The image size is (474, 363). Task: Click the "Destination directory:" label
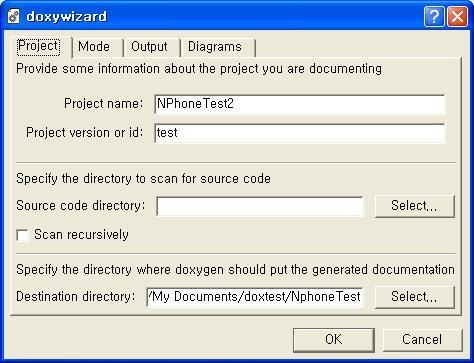click(76, 296)
